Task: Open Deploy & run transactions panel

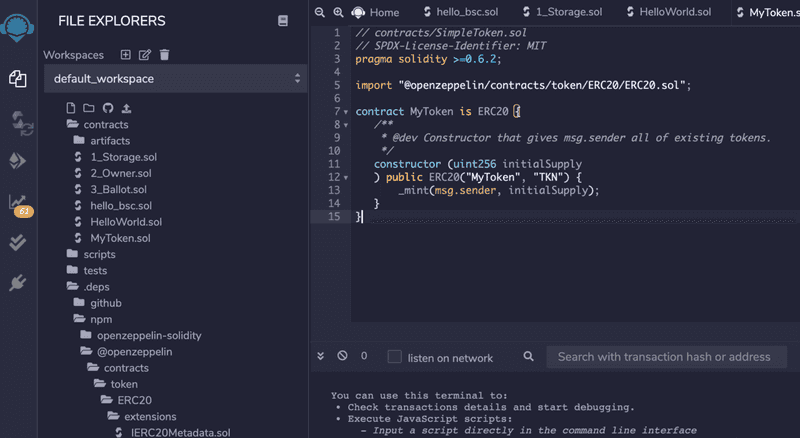Action: 18,161
